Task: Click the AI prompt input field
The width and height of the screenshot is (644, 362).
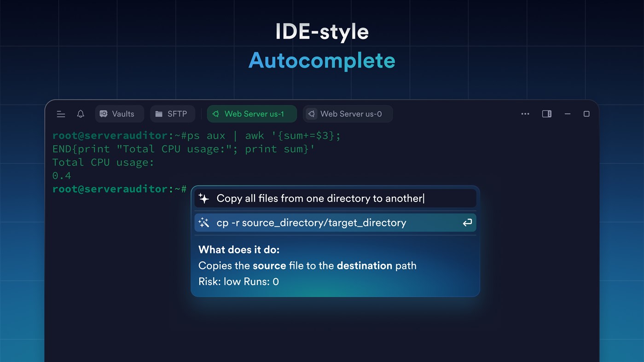Action: (335, 198)
